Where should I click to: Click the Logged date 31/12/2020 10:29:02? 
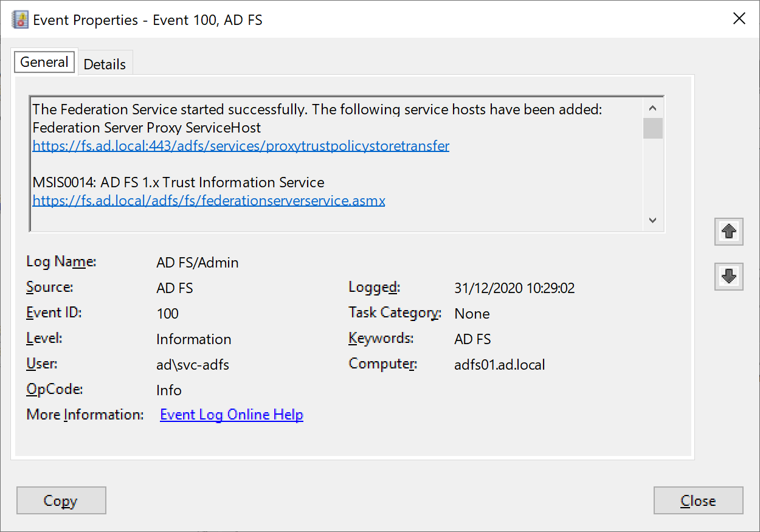(514, 288)
